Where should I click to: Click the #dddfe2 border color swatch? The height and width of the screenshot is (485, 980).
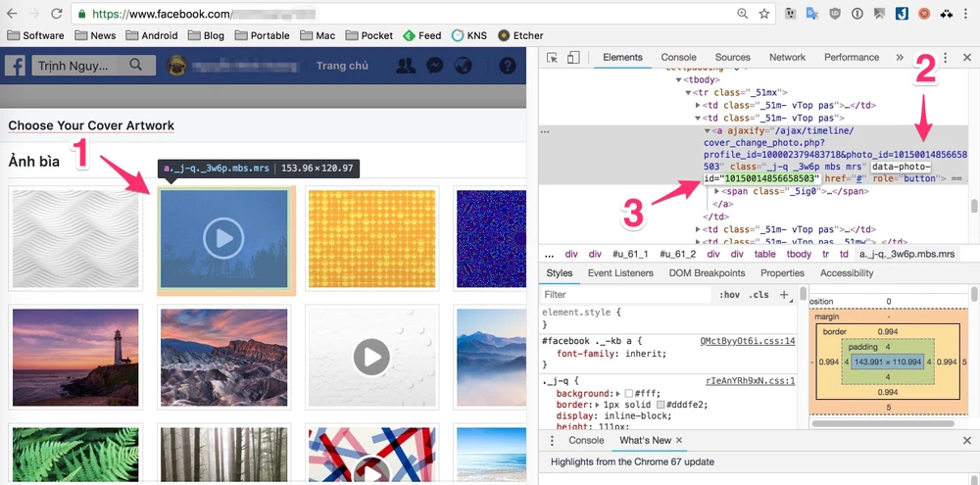point(661,406)
